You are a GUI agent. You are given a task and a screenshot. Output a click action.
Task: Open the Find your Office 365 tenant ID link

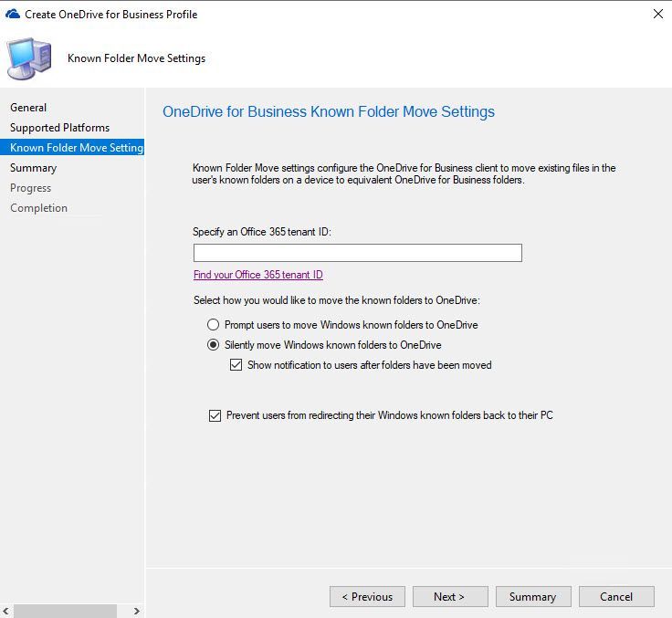pyautogui.click(x=257, y=275)
